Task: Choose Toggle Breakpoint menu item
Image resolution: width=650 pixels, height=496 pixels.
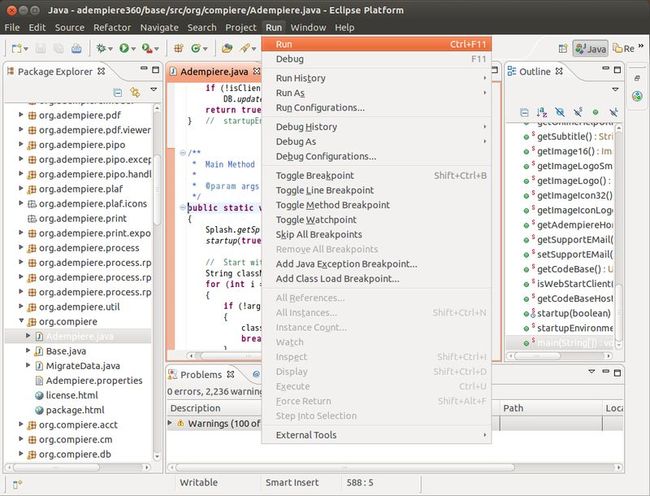Action: click(376, 175)
